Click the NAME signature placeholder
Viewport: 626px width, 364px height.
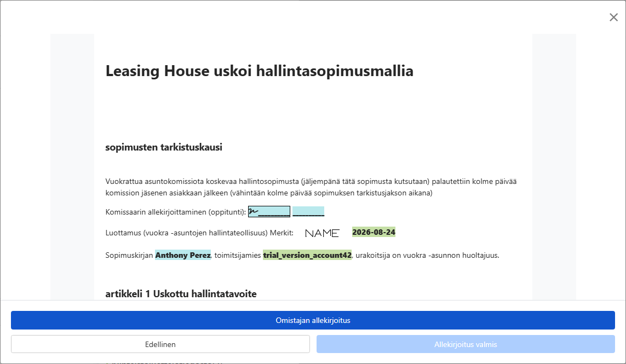point(322,233)
